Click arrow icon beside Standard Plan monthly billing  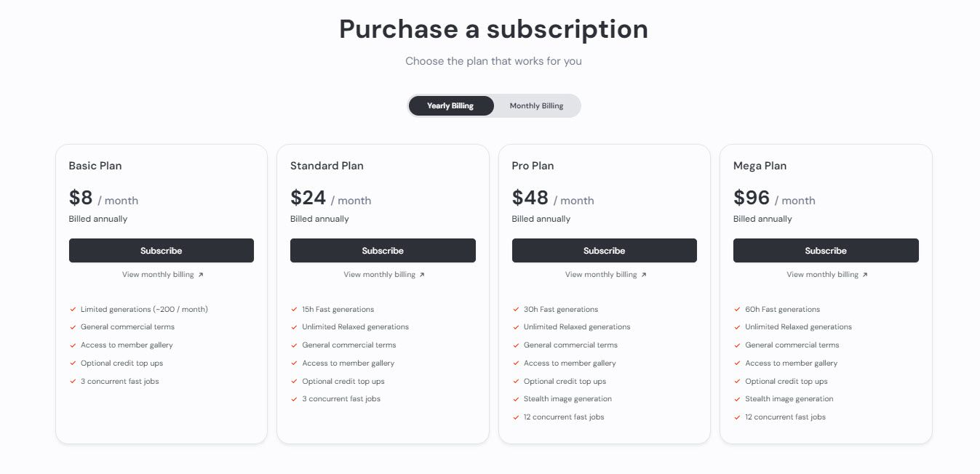(x=422, y=275)
